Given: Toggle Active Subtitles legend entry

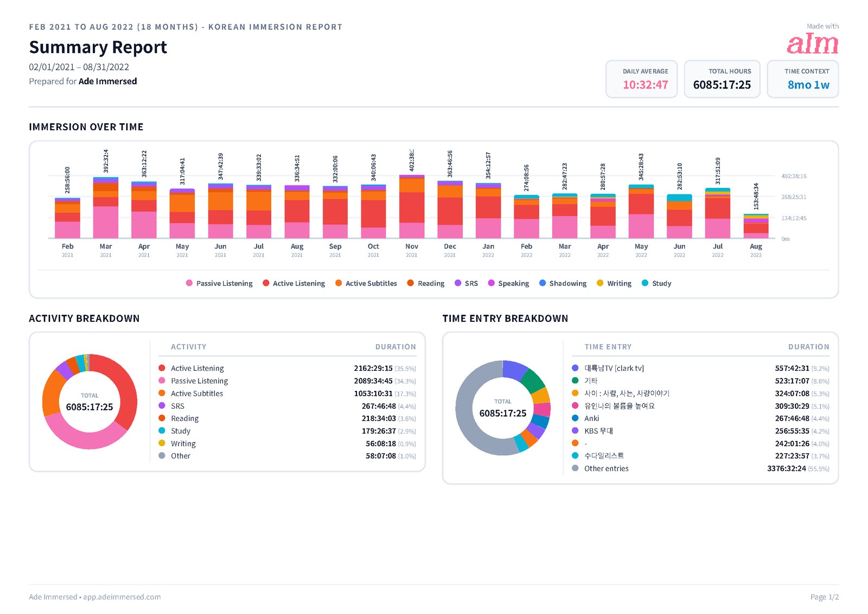Looking at the screenshot, I should click(x=366, y=283).
